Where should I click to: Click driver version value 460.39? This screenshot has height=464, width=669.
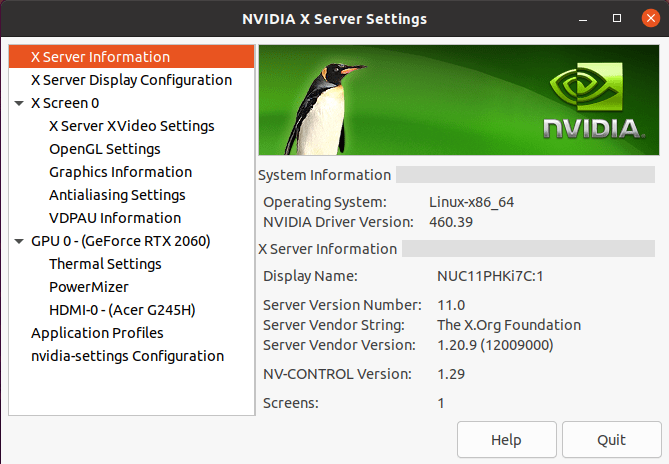[x=451, y=222]
